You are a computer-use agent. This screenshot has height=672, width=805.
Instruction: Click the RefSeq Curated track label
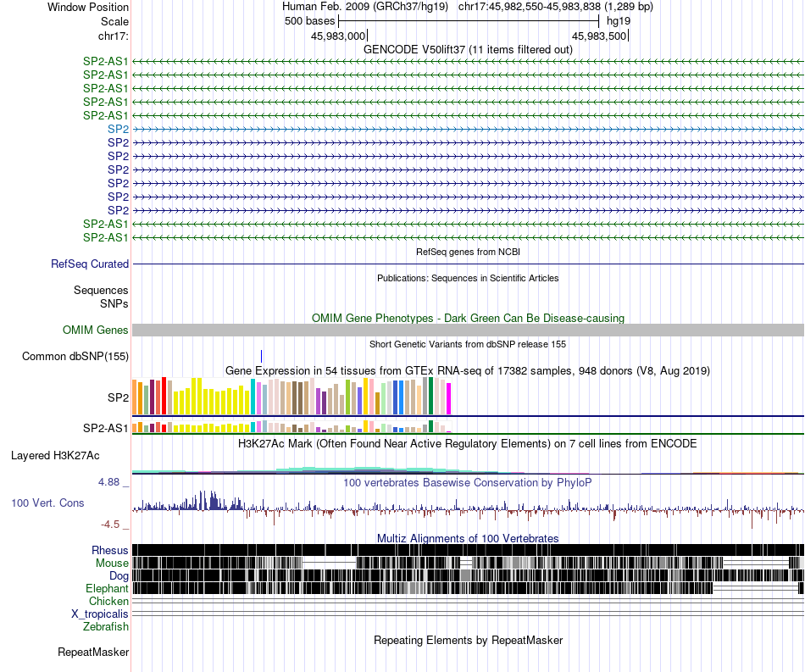tap(90, 264)
